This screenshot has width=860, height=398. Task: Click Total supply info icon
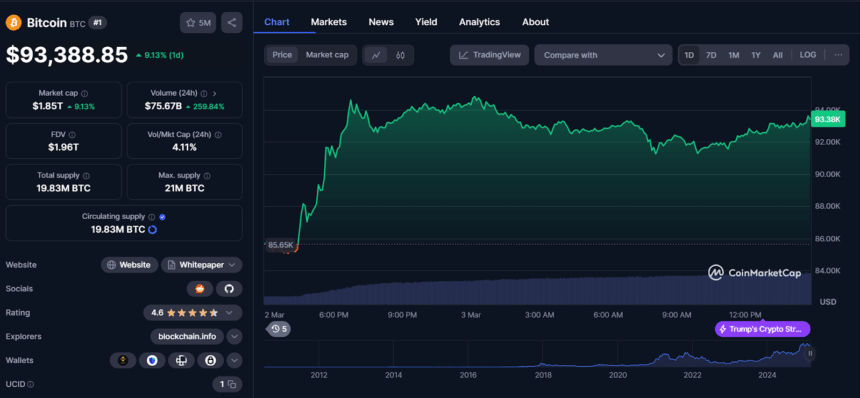pyautogui.click(x=86, y=176)
